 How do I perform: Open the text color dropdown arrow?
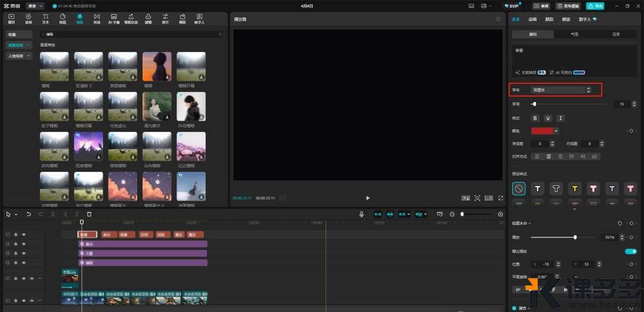[x=556, y=131]
